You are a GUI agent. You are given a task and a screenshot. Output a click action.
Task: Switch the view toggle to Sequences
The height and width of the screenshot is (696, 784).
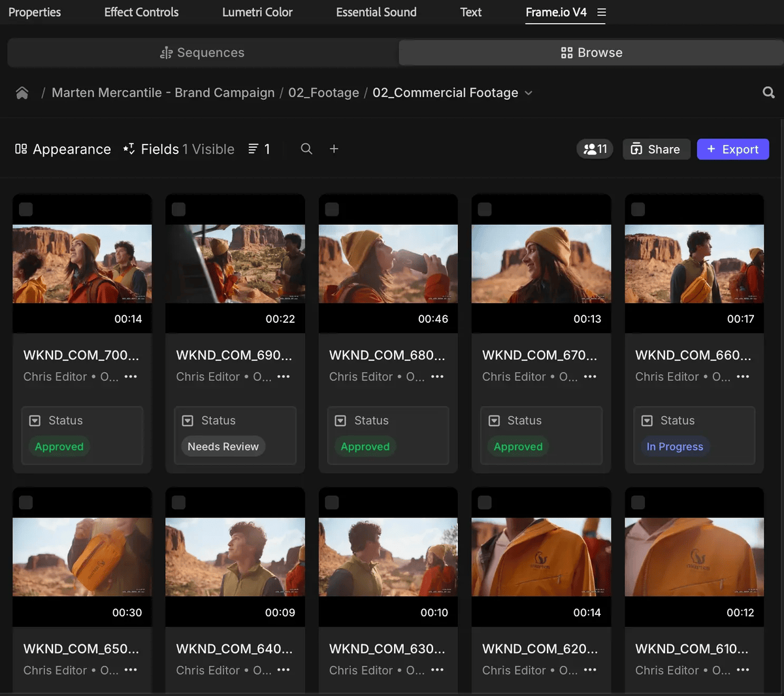(202, 52)
